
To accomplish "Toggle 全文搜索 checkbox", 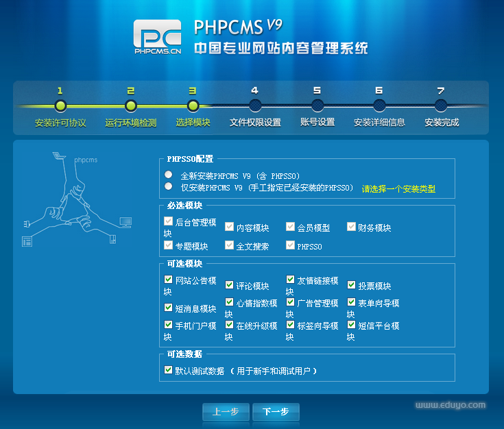I will [x=229, y=245].
